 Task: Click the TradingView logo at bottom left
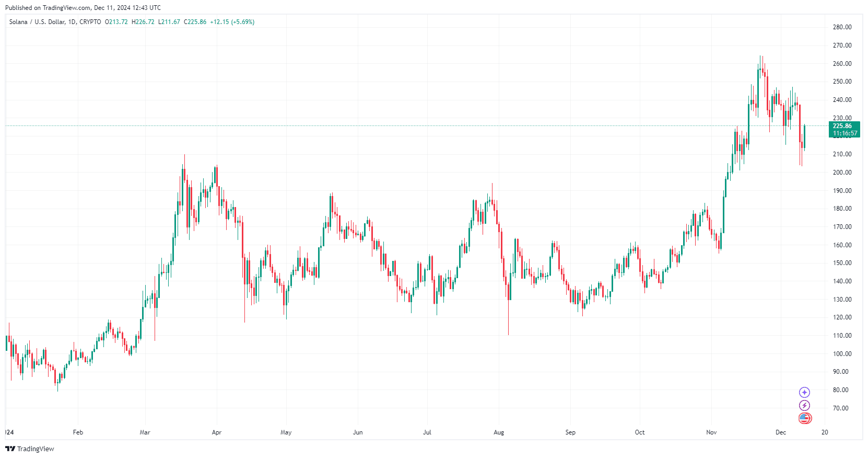tap(30, 449)
